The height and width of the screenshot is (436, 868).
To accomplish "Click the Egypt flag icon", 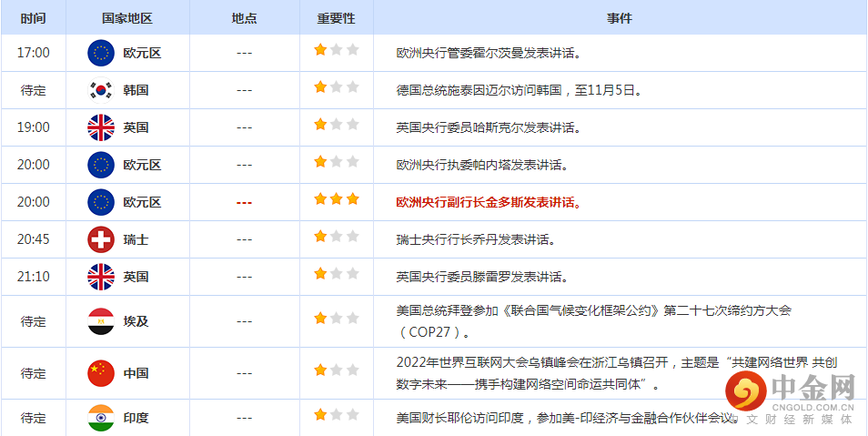I will pyautogui.click(x=101, y=321).
